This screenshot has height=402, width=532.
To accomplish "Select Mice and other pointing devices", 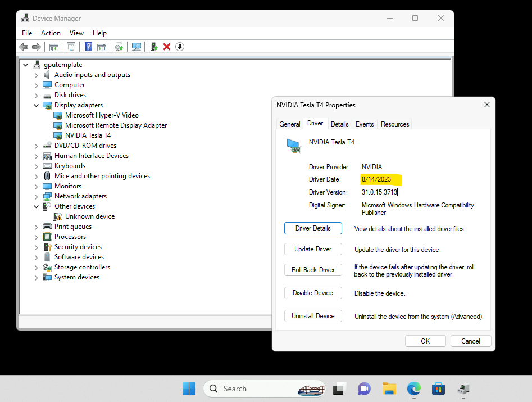I will 102,176.
